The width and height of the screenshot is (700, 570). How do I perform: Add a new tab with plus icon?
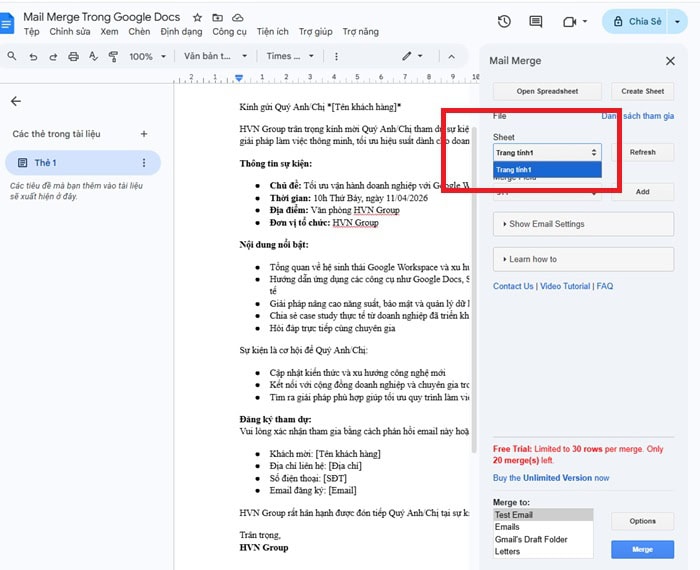144,134
